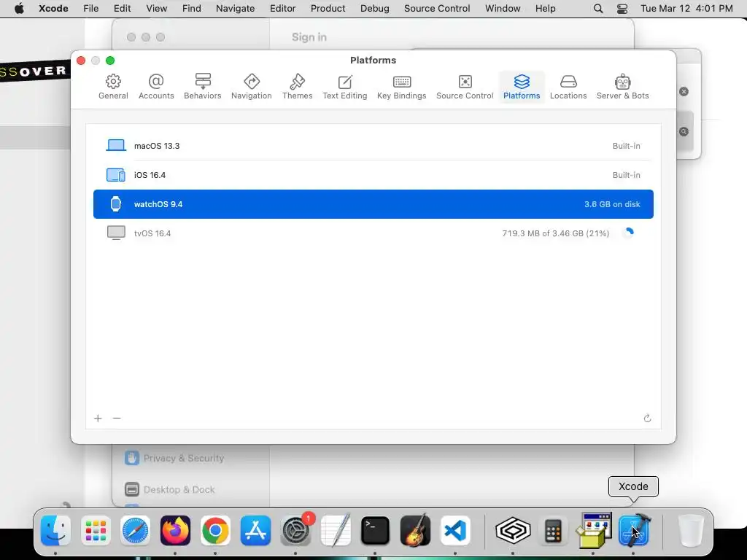
Task: Open the App Store from the Dock
Action: pyautogui.click(x=255, y=530)
